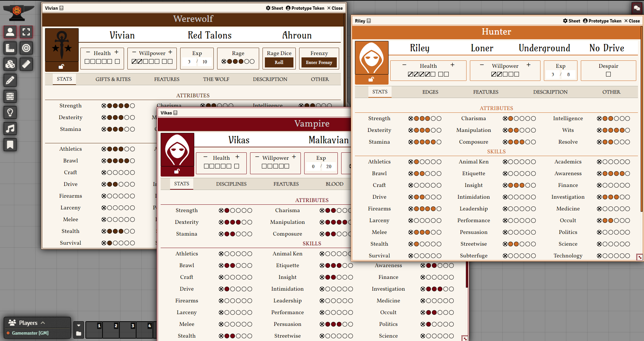Toggle lock under Riley's portrait
This screenshot has height=341, width=644.
tap(371, 79)
